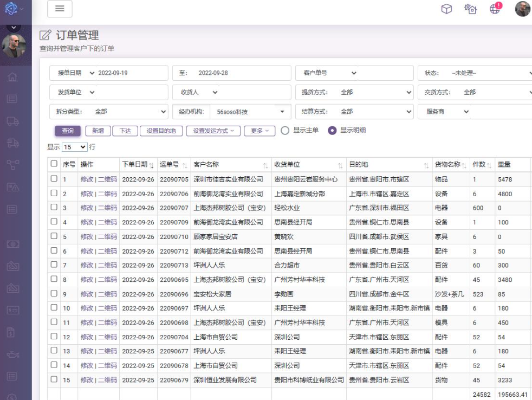Click the 客户单号 text input field
The width and height of the screenshot is (532, 400).
point(385,73)
